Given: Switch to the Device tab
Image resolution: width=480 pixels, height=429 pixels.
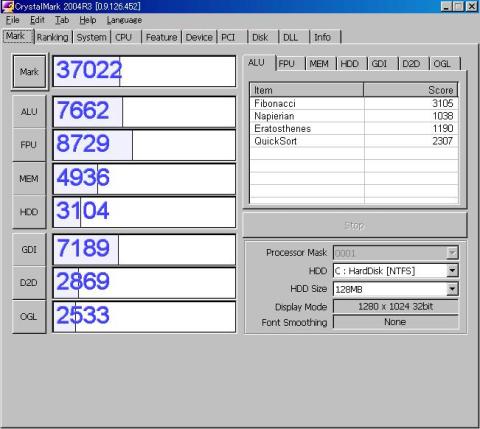Looking at the screenshot, I should (199, 37).
